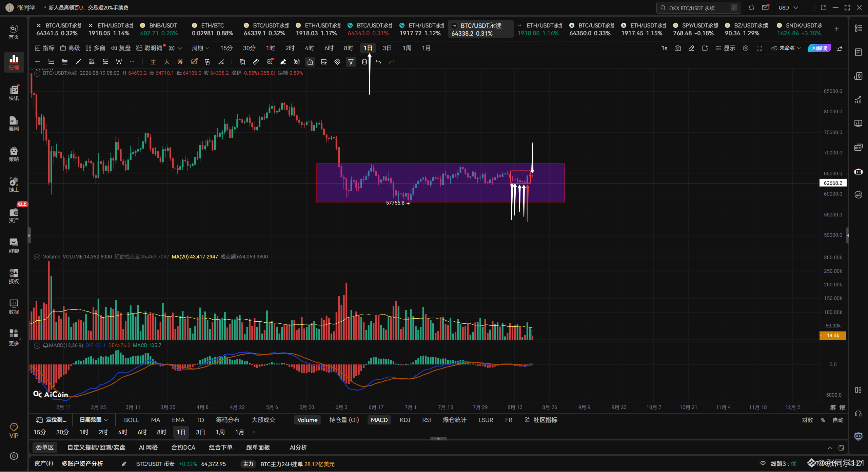Take chart screenshot with camera icon
The width and height of the screenshot is (868, 472).
click(x=678, y=48)
